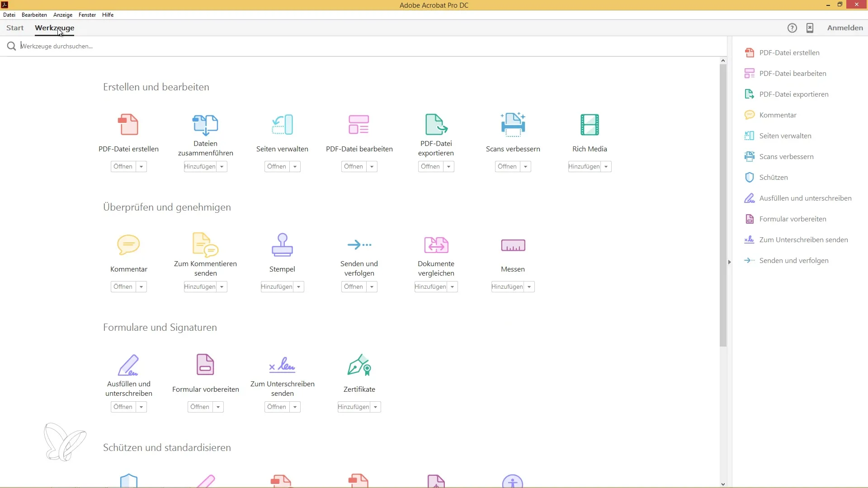Open the Anzeige menu

point(63,15)
